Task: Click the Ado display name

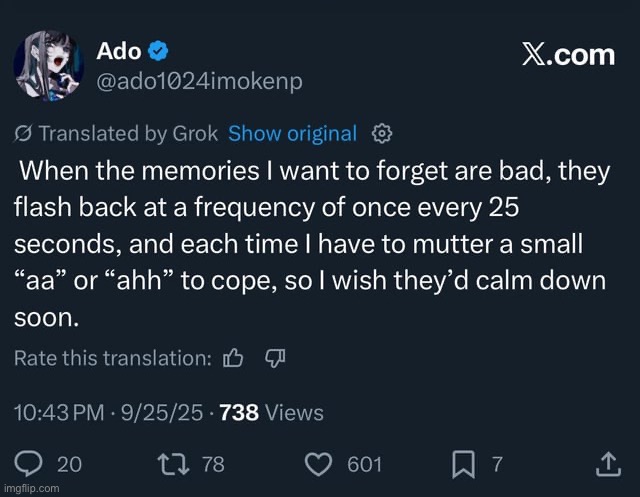Action: pos(118,51)
